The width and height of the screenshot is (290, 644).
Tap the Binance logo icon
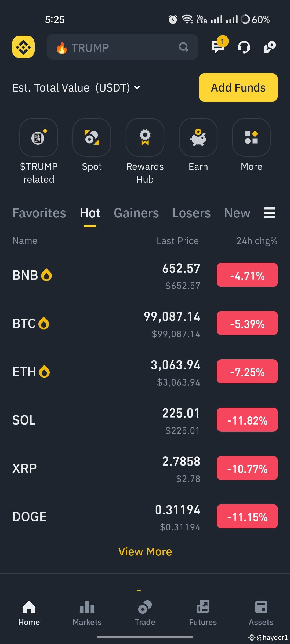coord(23,47)
